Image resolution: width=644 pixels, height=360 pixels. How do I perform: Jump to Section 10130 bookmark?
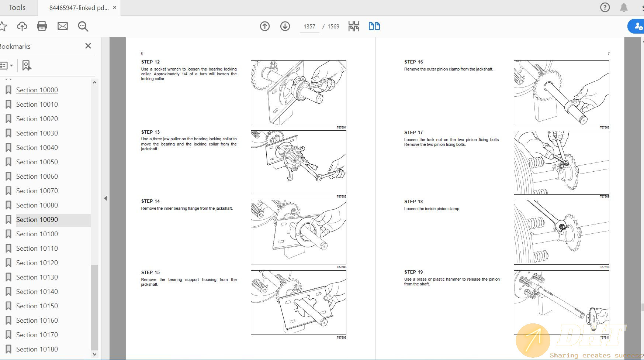point(37,277)
